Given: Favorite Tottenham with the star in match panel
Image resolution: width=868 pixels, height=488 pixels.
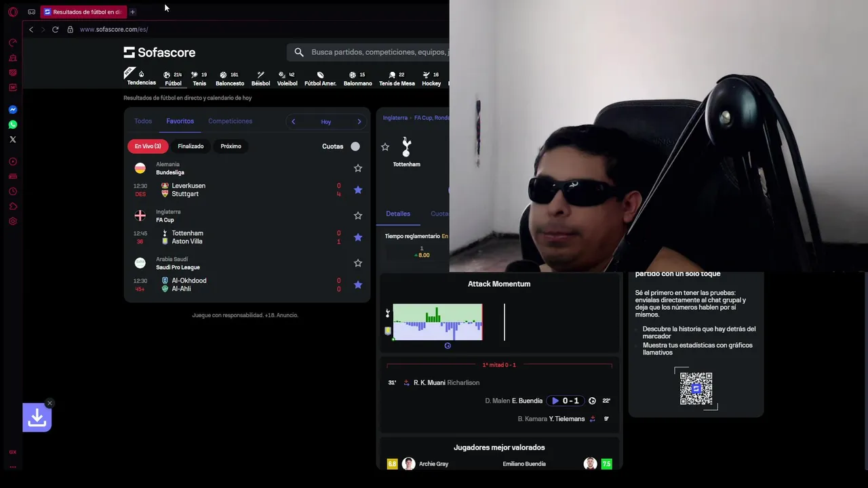Looking at the screenshot, I should 385,147.
